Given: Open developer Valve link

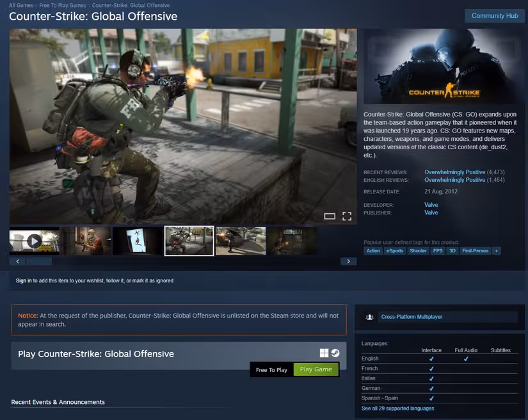Looking at the screenshot, I should pos(431,205).
